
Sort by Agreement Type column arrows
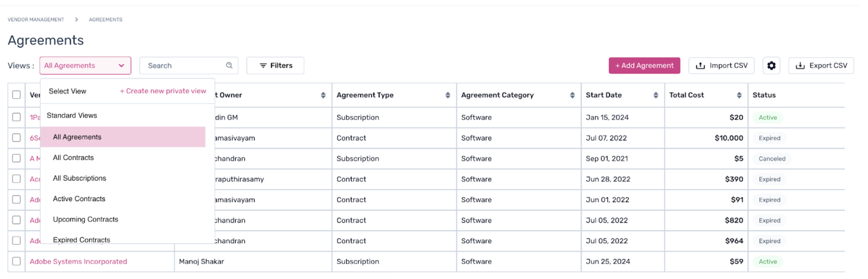point(447,95)
